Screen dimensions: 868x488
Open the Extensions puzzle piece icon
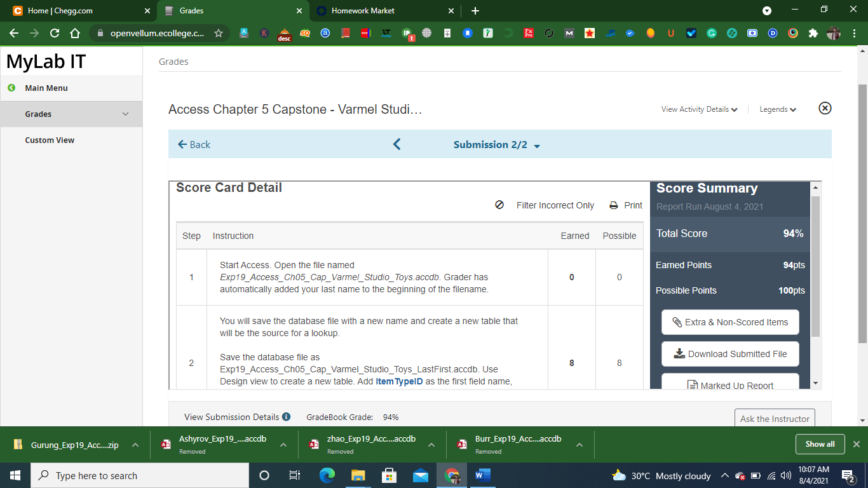click(x=813, y=33)
